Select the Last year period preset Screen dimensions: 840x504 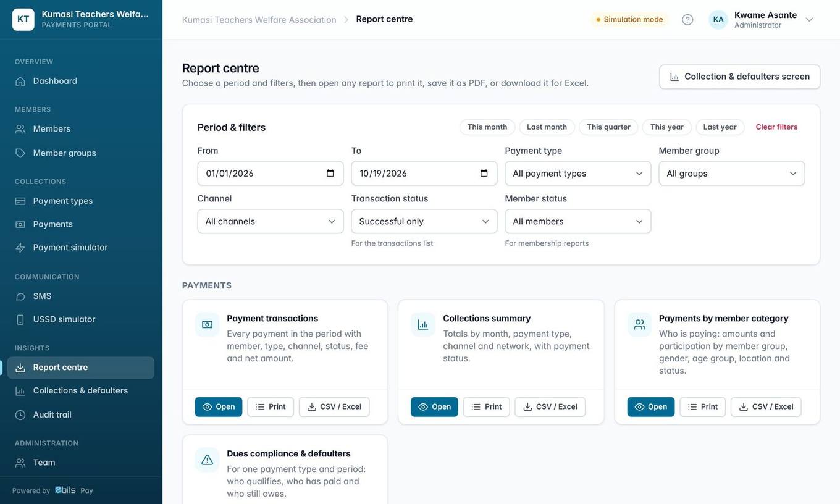(720, 127)
